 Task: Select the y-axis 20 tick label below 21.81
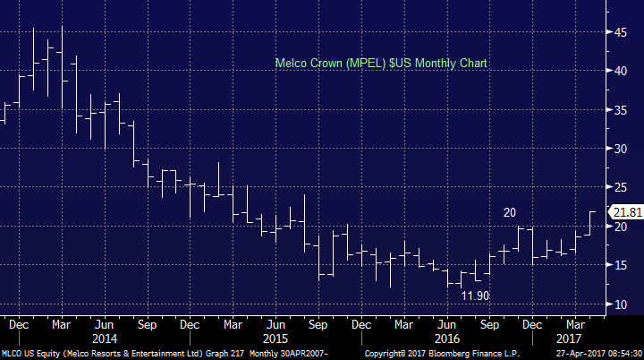[x=621, y=227]
